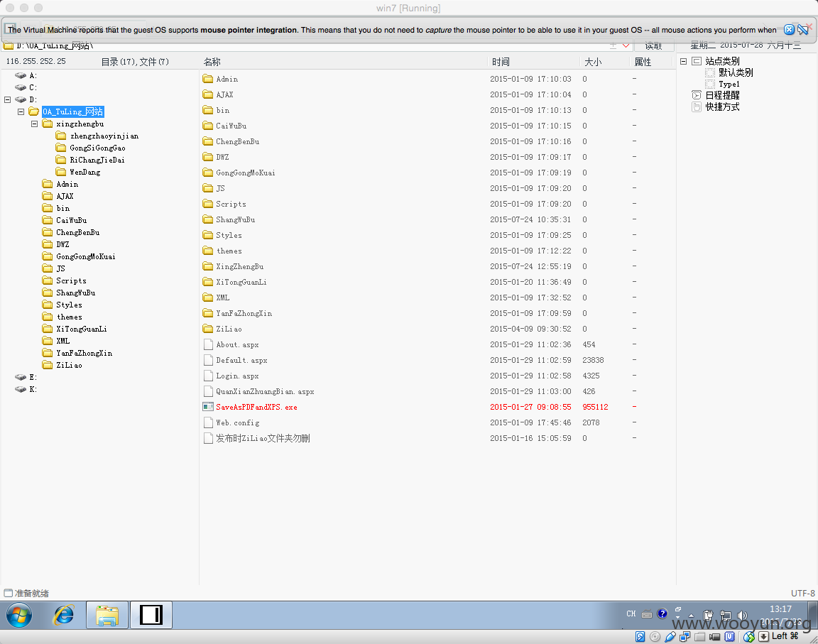Select the K: drive in the tree
The height and width of the screenshot is (644, 818).
pyautogui.click(x=26, y=389)
